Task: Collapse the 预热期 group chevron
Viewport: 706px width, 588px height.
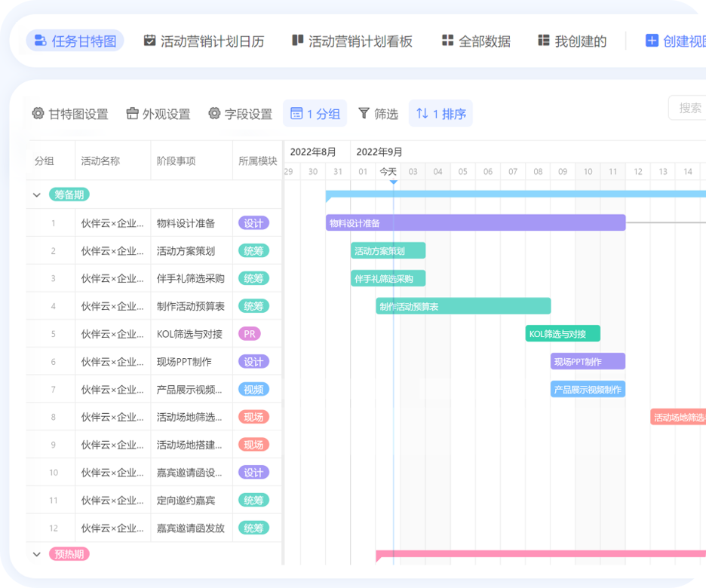Action: point(36,554)
